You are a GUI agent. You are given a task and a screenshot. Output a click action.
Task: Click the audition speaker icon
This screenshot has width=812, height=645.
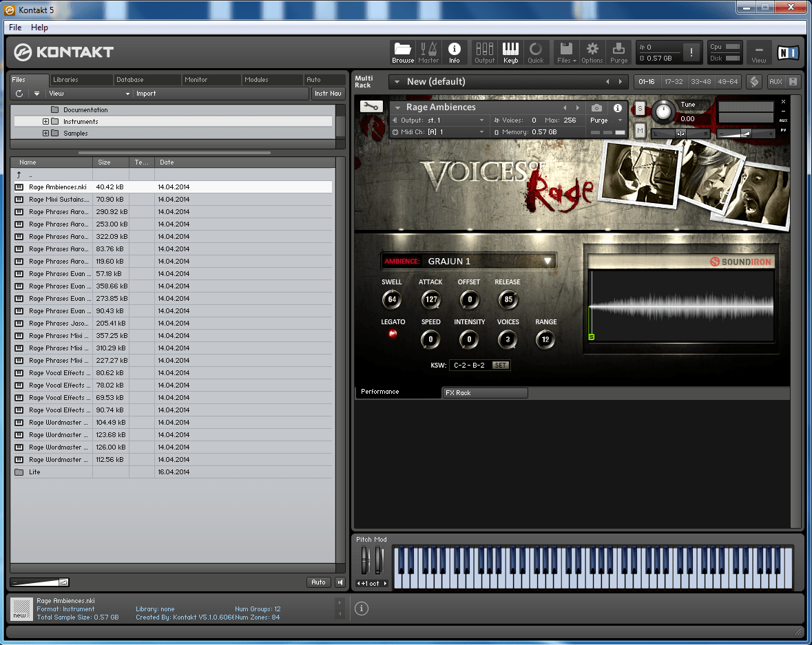(340, 582)
